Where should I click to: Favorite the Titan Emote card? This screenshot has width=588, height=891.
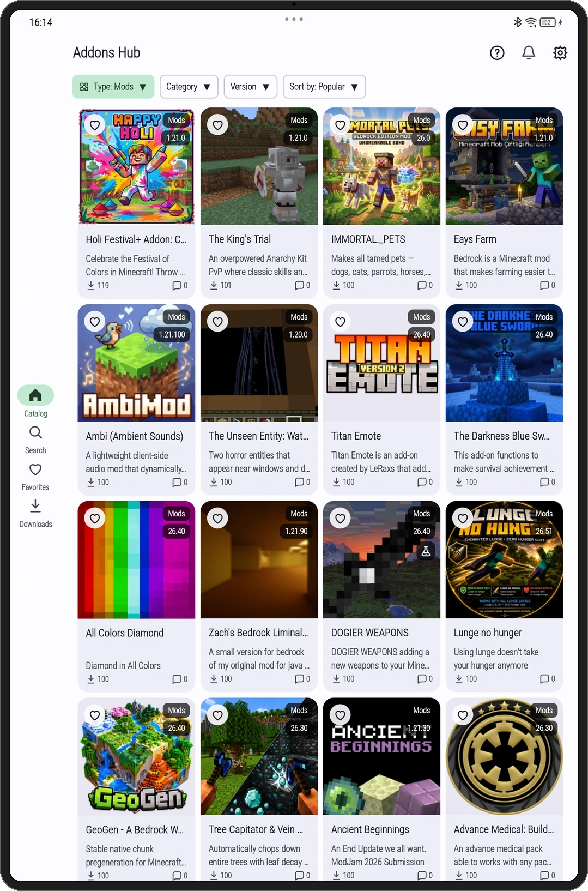point(340,322)
